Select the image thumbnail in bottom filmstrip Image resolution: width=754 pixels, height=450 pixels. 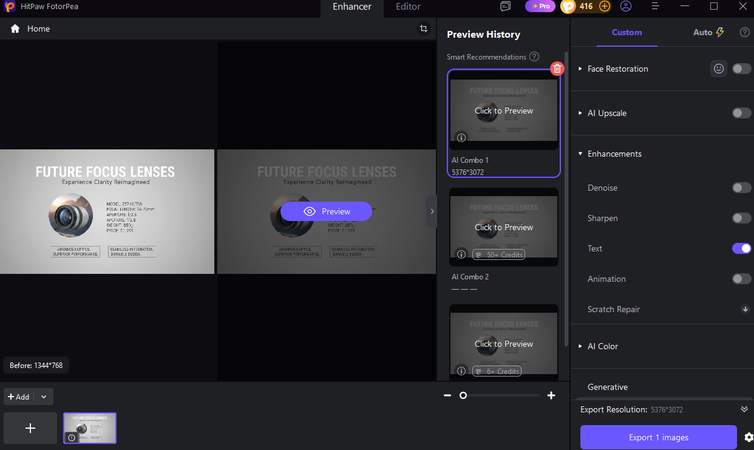tap(90, 428)
